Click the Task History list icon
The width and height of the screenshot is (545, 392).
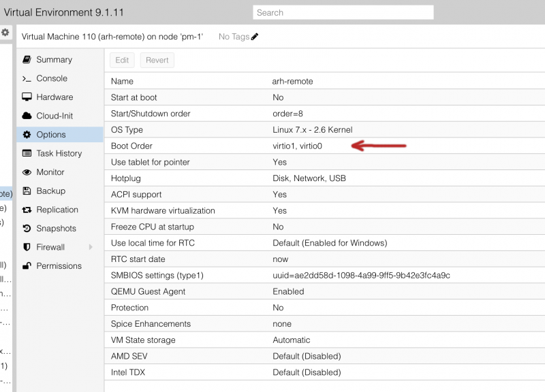click(x=27, y=153)
